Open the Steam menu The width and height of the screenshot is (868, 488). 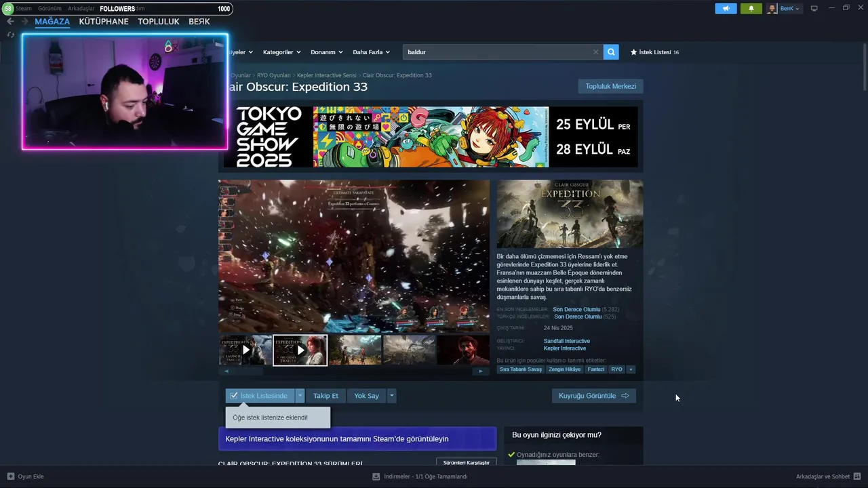pos(24,8)
